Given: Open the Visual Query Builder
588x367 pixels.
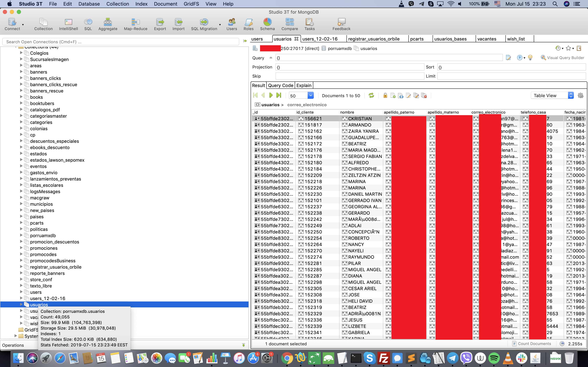Looking at the screenshot, I should (562, 57).
